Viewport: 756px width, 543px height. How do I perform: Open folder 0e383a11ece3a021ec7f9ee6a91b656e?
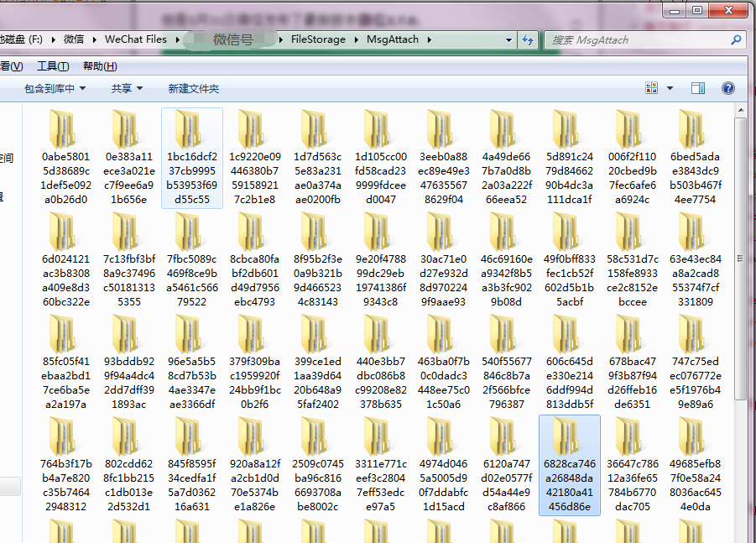click(x=128, y=158)
